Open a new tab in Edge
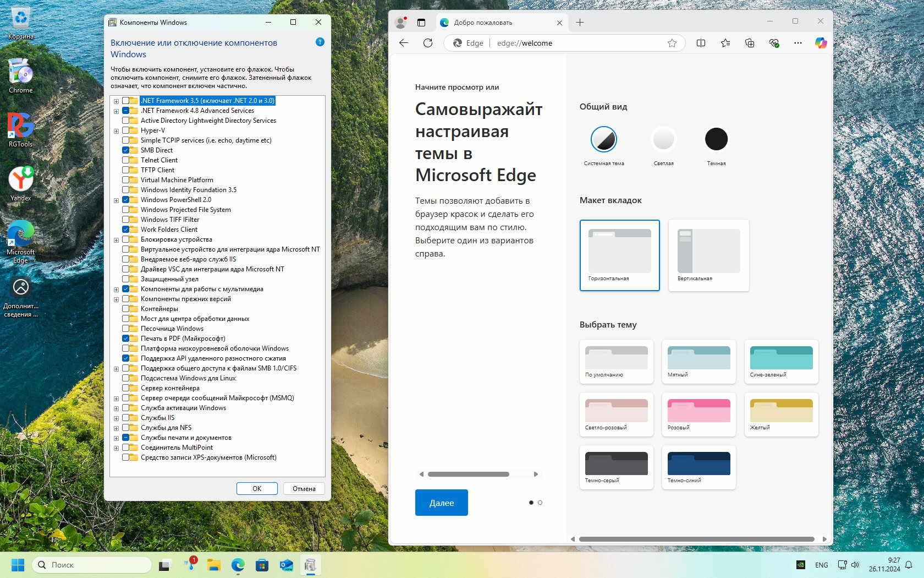924x578 pixels. (580, 23)
